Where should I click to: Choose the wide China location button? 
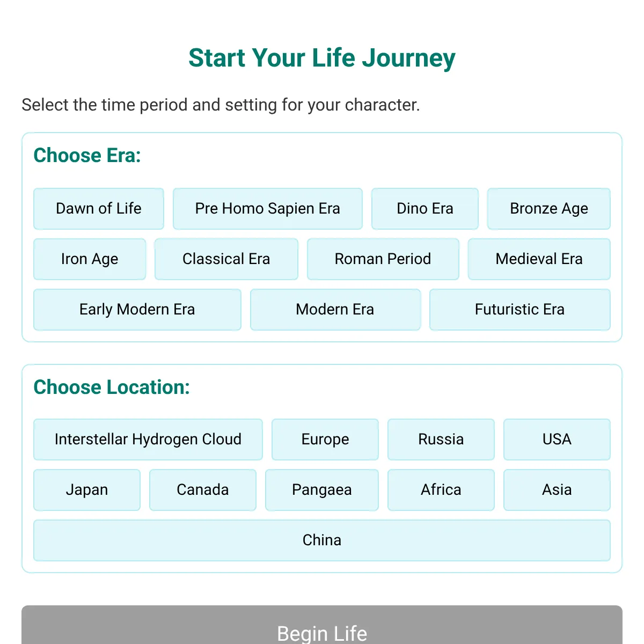coord(322,540)
